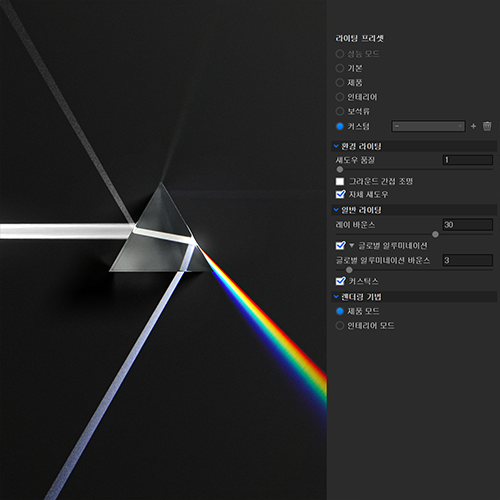
Task: Switch to 인테리어 모드 rendering technique
Action: click(340, 326)
